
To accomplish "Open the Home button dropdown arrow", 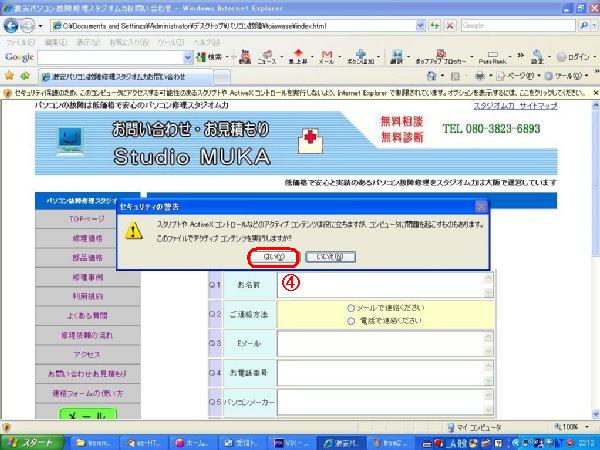I will 442,76.
